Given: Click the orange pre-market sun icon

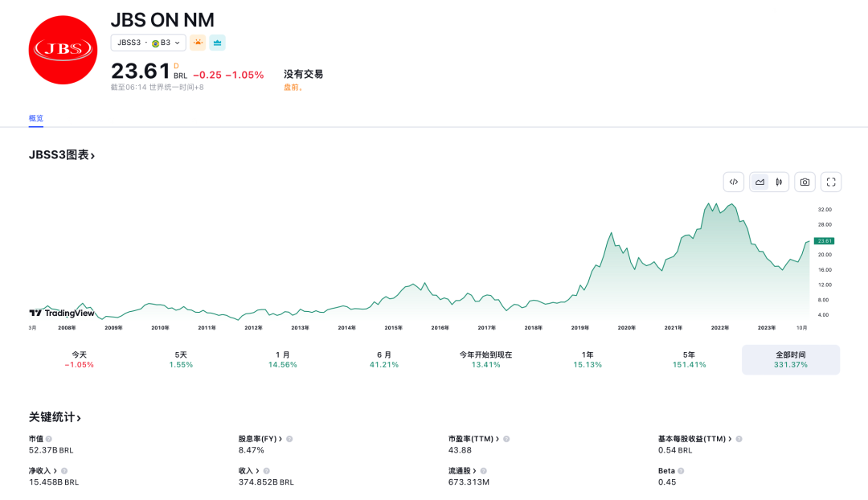Looking at the screenshot, I should click(198, 43).
